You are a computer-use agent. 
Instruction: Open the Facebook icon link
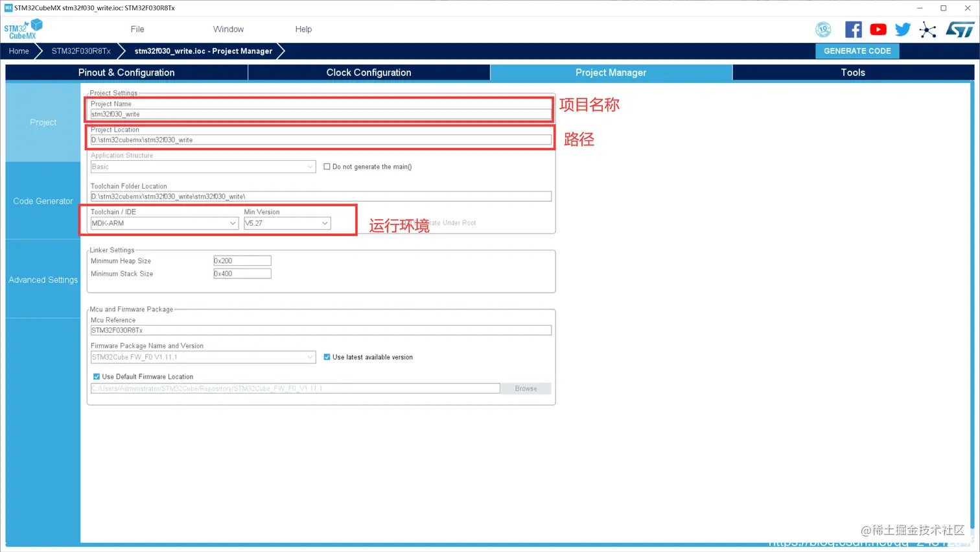[853, 29]
